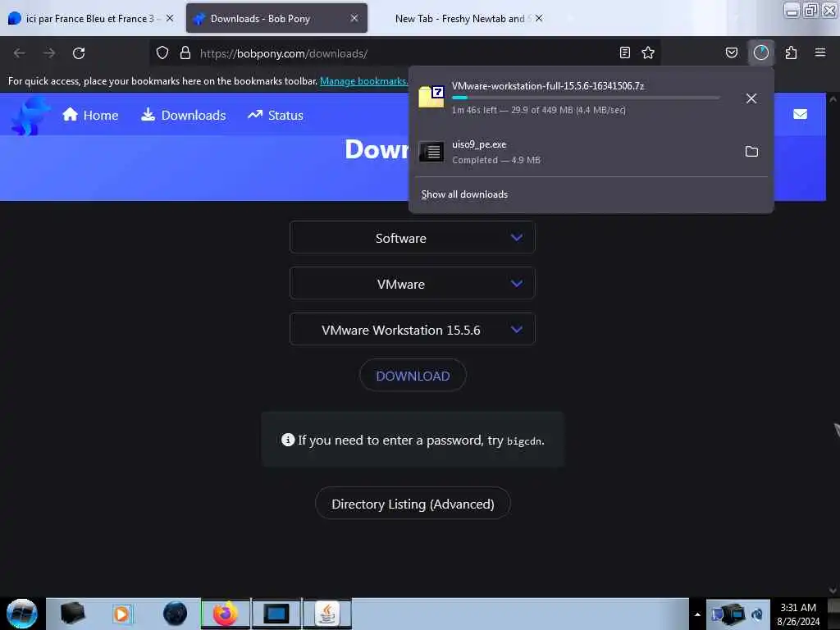Click the Bob Pony site logo

[x=30, y=115]
